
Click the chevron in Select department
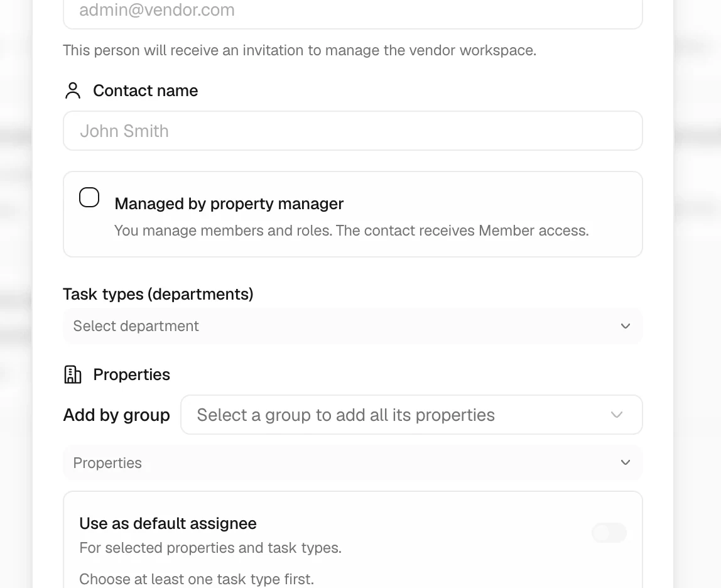pyautogui.click(x=626, y=326)
